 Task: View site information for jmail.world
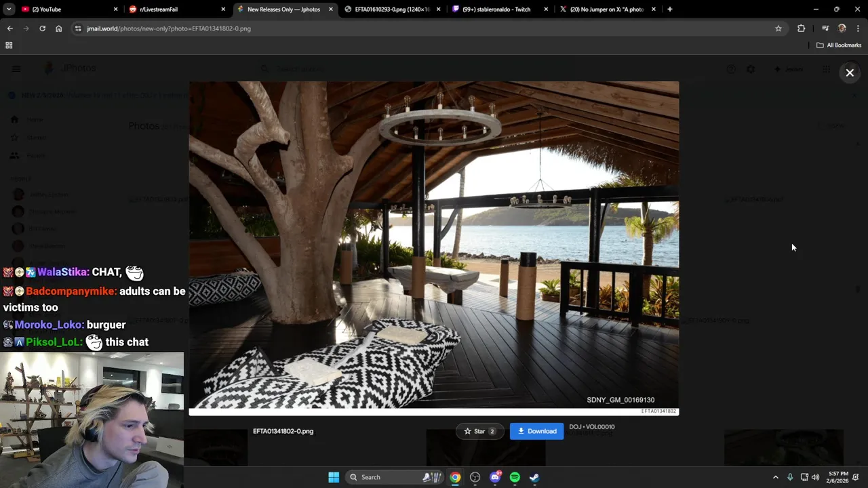[x=78, y=28]
